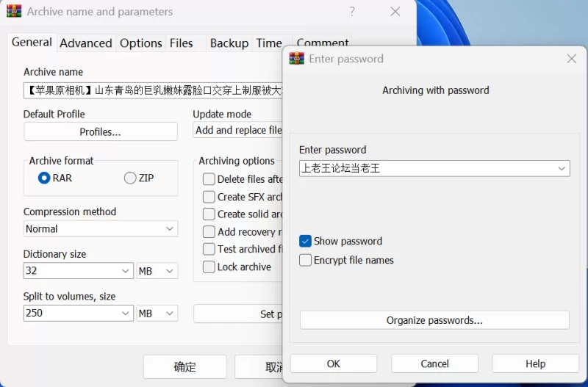Click the Set password button

click(238, 314)
